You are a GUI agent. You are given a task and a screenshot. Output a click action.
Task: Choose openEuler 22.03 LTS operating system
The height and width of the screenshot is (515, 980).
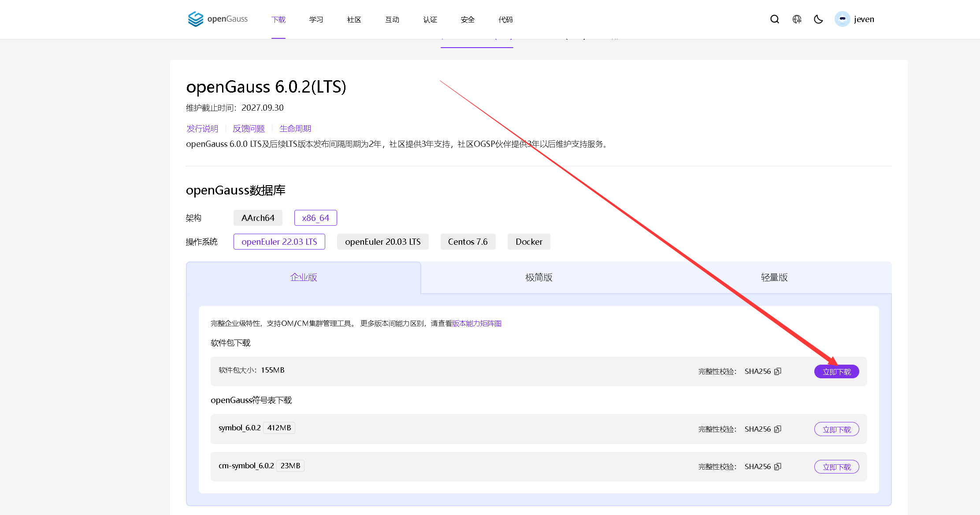[279, 242]
